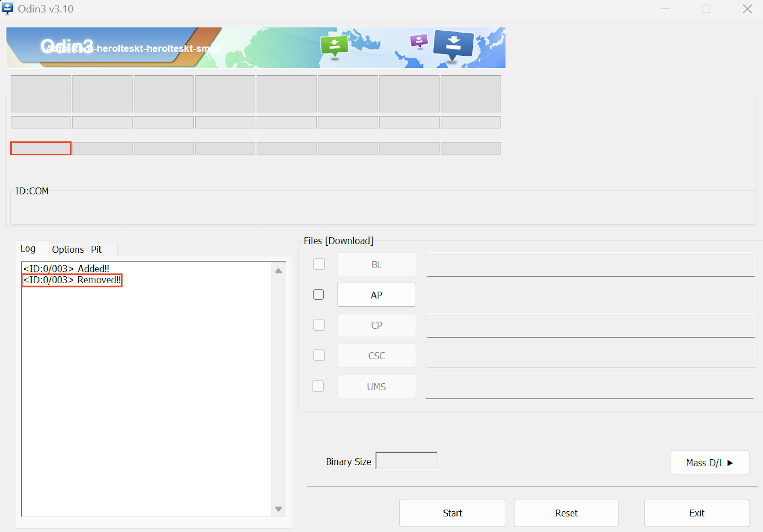Click the Mass D/L arrow button
The width and height of the screenshot is (763, 532).
(x=710, y=462)
